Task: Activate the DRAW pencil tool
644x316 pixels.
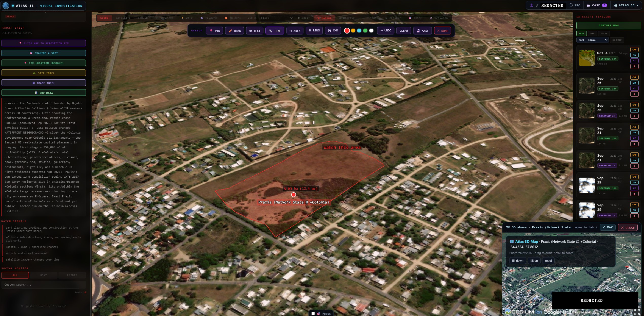Action: point(235,31)
